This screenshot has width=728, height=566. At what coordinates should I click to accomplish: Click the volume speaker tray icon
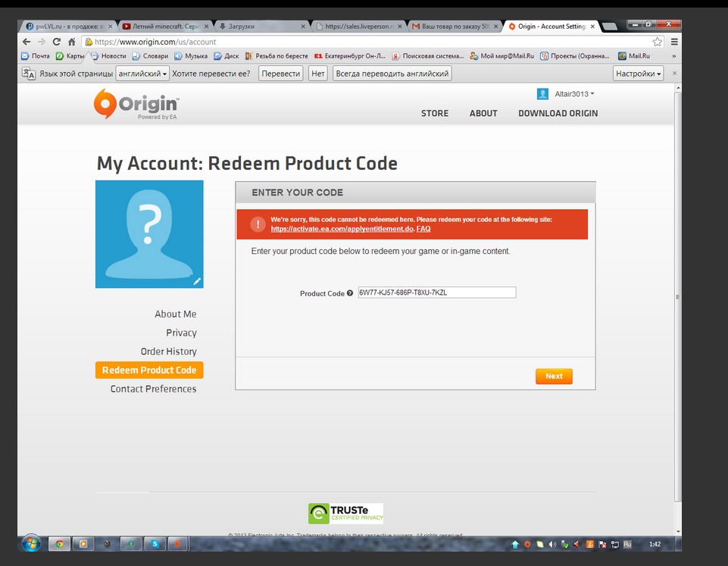(552, 544)
